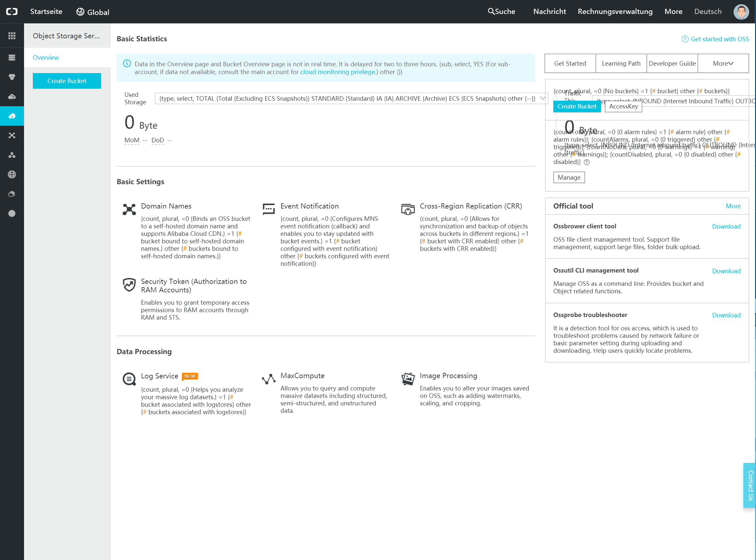Screen dimensions: 756x560
Task: Click the Cross-Region Replication (CRR) heading
Action: [x=471, y=206]
